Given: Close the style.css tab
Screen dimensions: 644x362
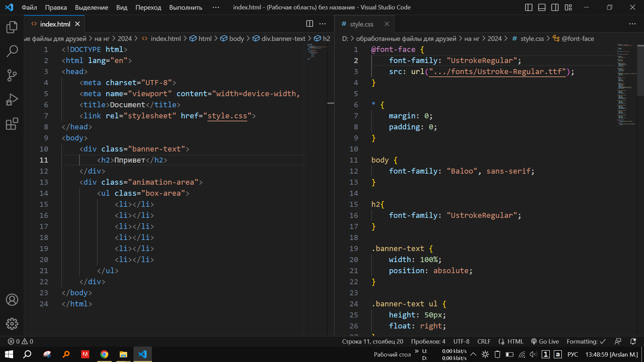Looking at the screenshot, I should pos(387,24).
